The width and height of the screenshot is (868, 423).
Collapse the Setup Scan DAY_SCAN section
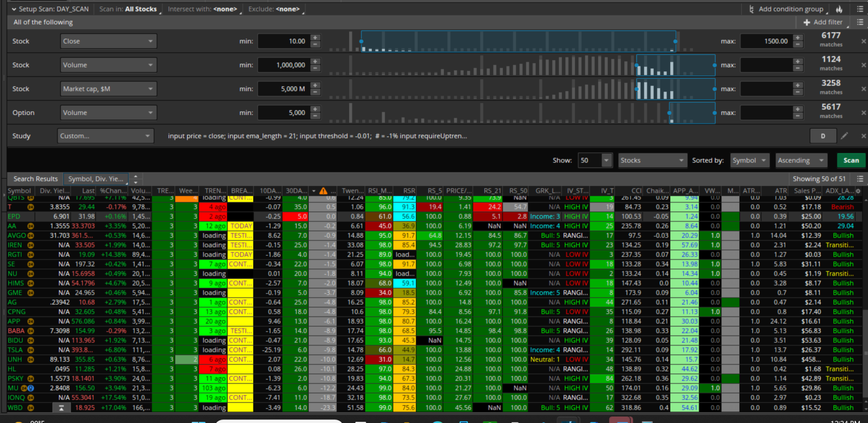[x=14, y=9]
